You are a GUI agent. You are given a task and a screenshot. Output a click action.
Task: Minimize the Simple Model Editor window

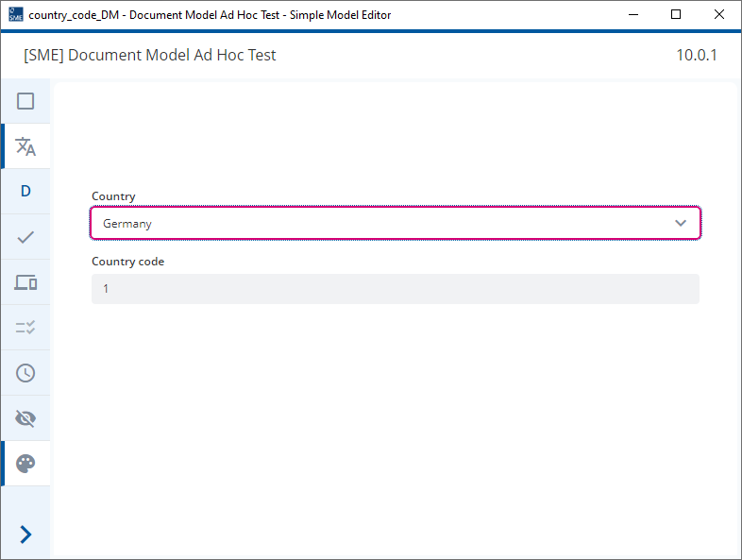(633, 15)
